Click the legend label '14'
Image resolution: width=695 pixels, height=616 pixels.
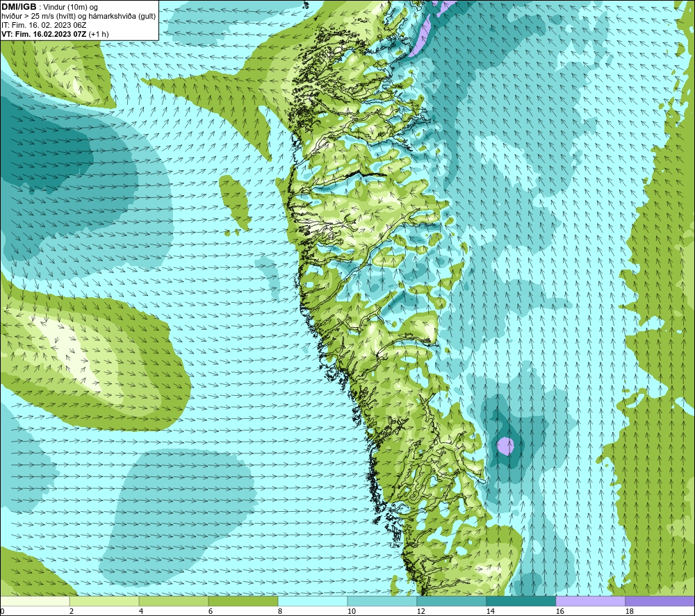point(490,611)
